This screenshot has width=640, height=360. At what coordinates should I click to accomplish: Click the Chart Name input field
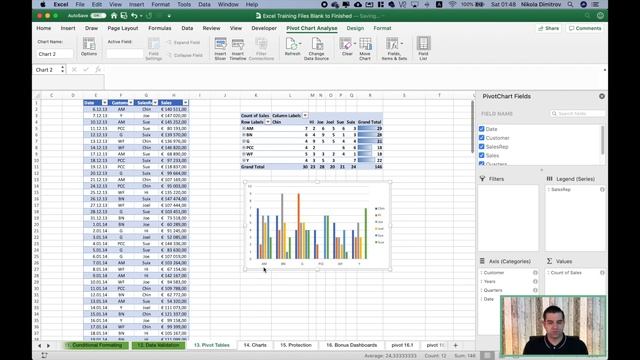coord(55,54)
